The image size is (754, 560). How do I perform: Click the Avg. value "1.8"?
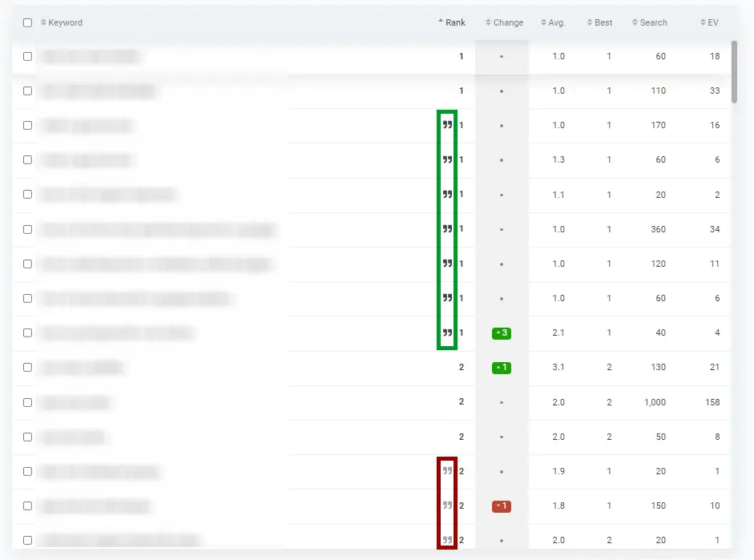pyautogui.click(x=558, y=506)
